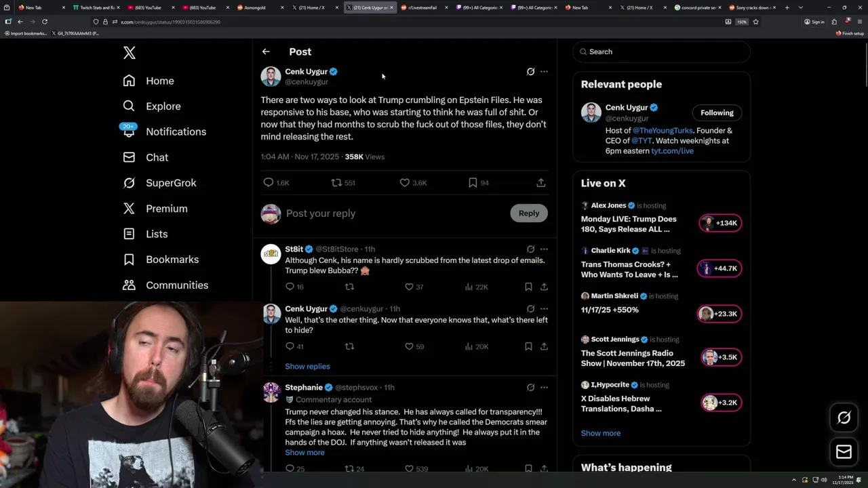This screenshot has width=868, height=488.
Task: Join Charlie Kirk live +44.7K
Action: click(719, 268)
